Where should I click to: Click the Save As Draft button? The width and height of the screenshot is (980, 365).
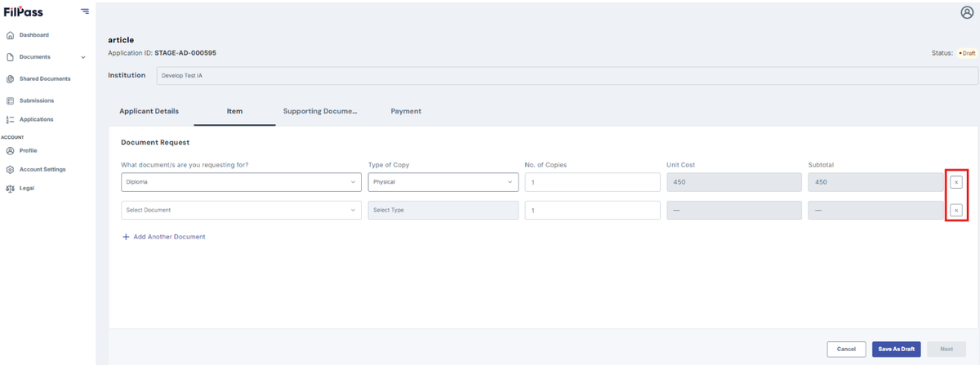click(897, 349)
